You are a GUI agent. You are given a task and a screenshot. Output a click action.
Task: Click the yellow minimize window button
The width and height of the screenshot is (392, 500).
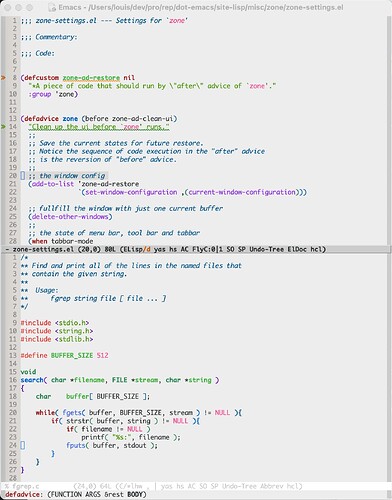[19, 7]
